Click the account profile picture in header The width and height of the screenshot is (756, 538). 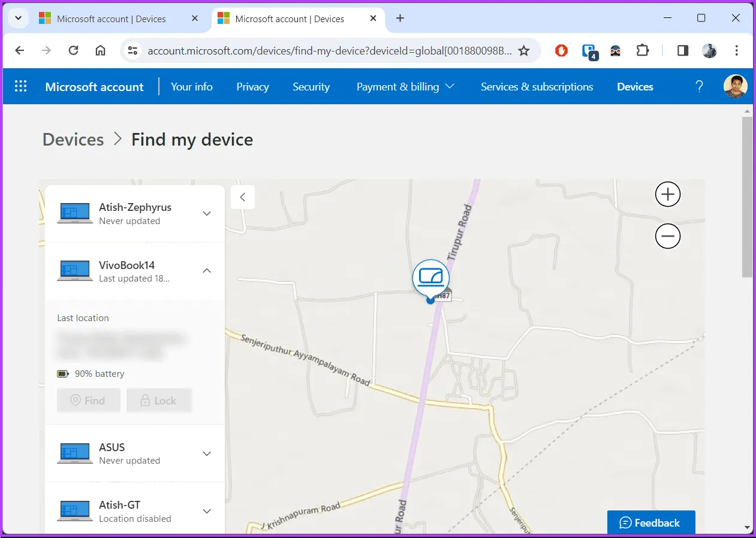point(735,86)
